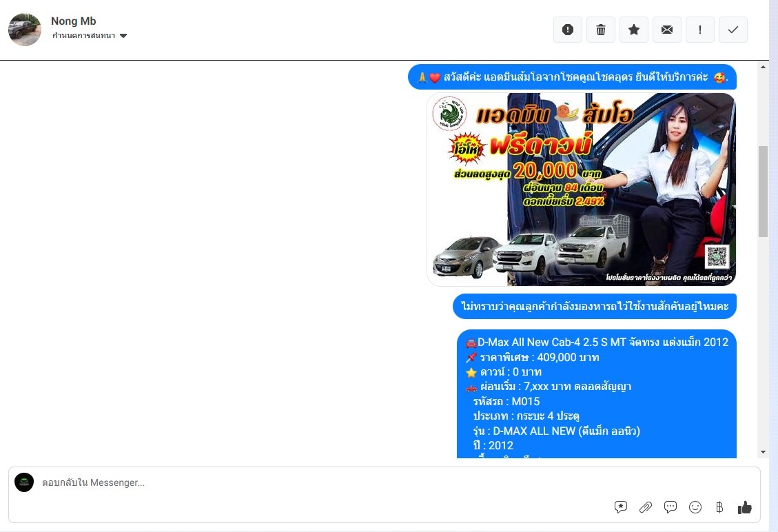Request payment with the baht icon
778x532 pixels.
719,507
